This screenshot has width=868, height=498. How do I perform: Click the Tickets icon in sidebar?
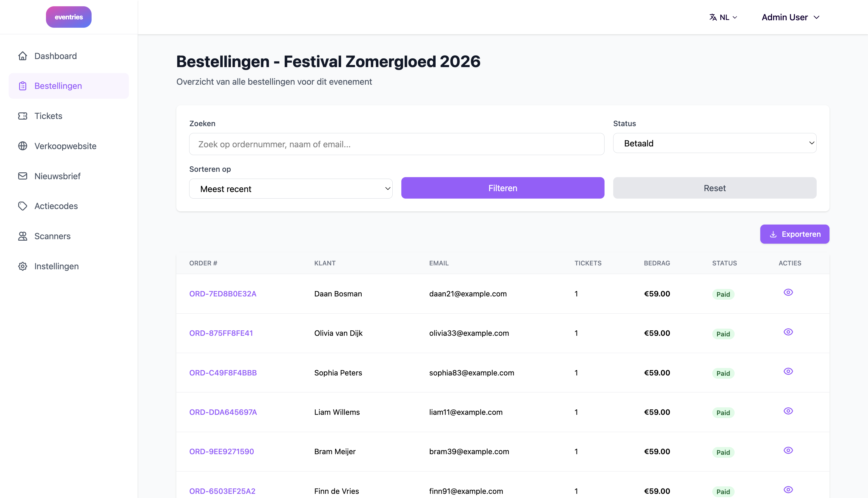[x=23, y=116]
